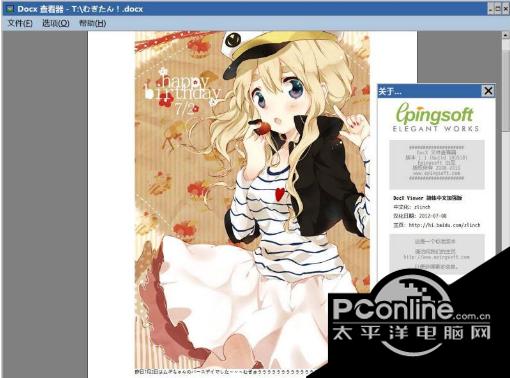
Task: Click the version info gray box in the About dialog
Action: [x=437, y=165]
